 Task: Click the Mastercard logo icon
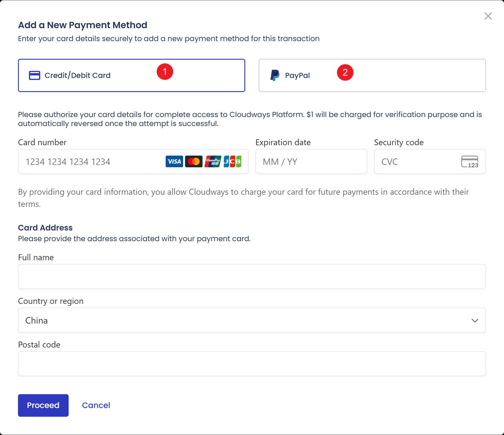click(194, 162)
